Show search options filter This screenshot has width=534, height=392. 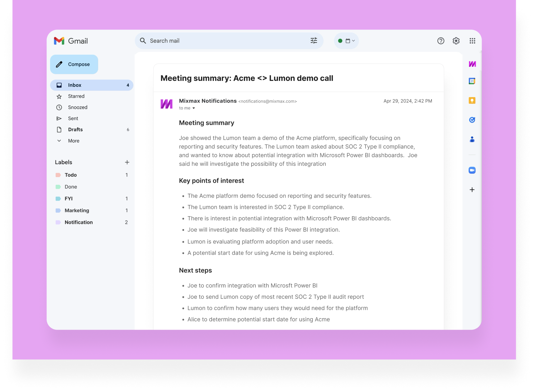[x=313, y=40]
